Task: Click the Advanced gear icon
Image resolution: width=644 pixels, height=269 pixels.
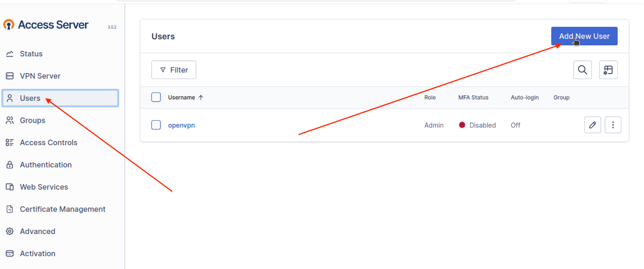Action: pos(10,231)
